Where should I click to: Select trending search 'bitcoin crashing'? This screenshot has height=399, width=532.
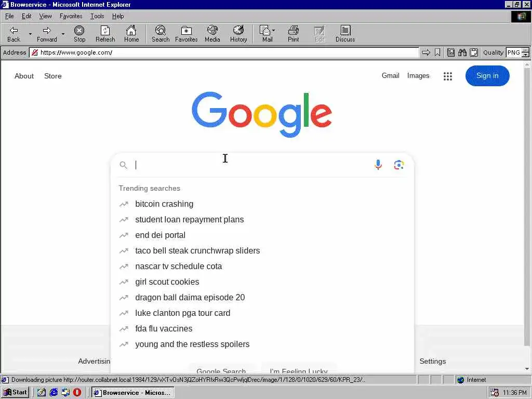pos(164,204)
